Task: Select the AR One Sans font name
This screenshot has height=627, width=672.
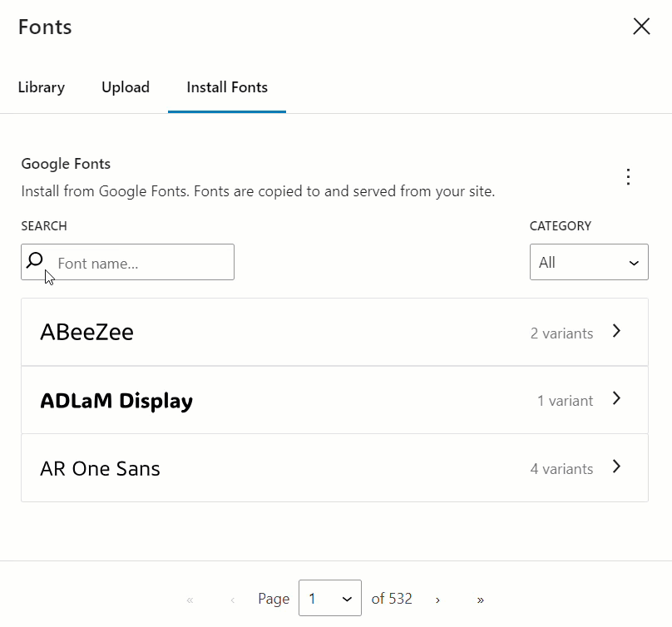Action: [x=100, y=468]
